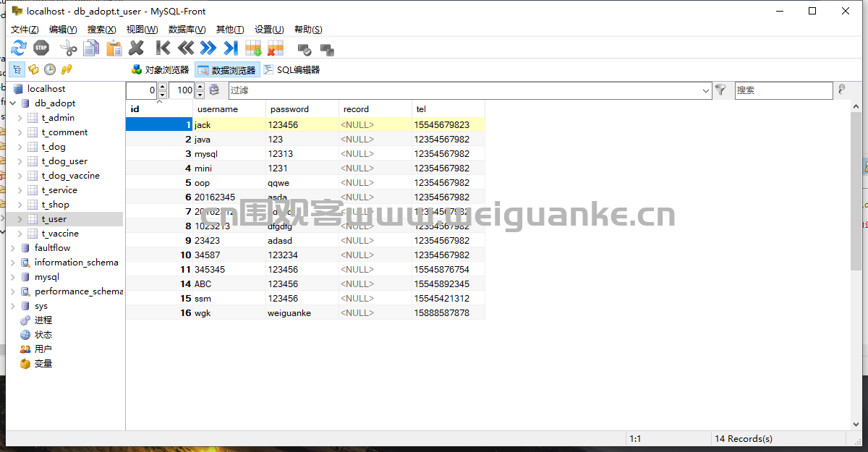
Task: Jump to the last record
Action: point(231,48)
